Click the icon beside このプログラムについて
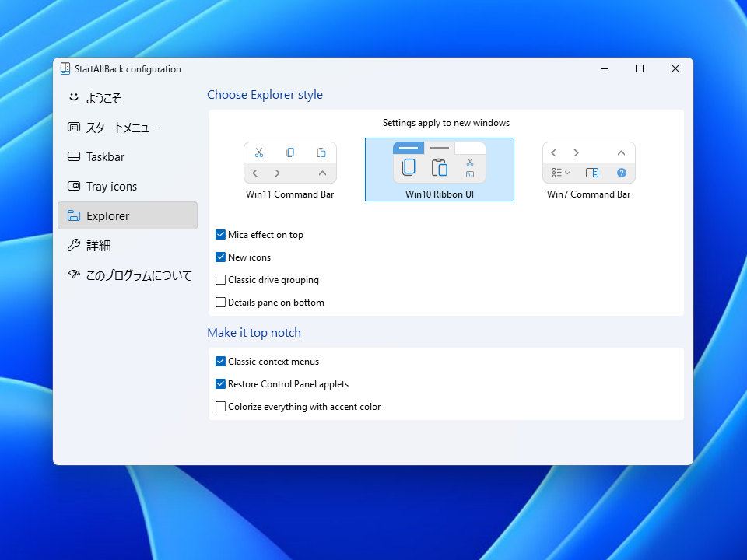The image size is (747, 560). coord(74,275)
